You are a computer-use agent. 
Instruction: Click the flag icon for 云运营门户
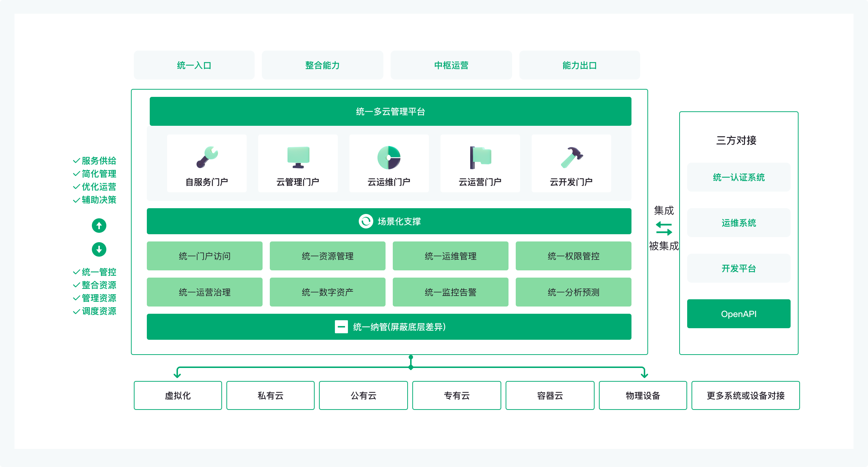480,157
